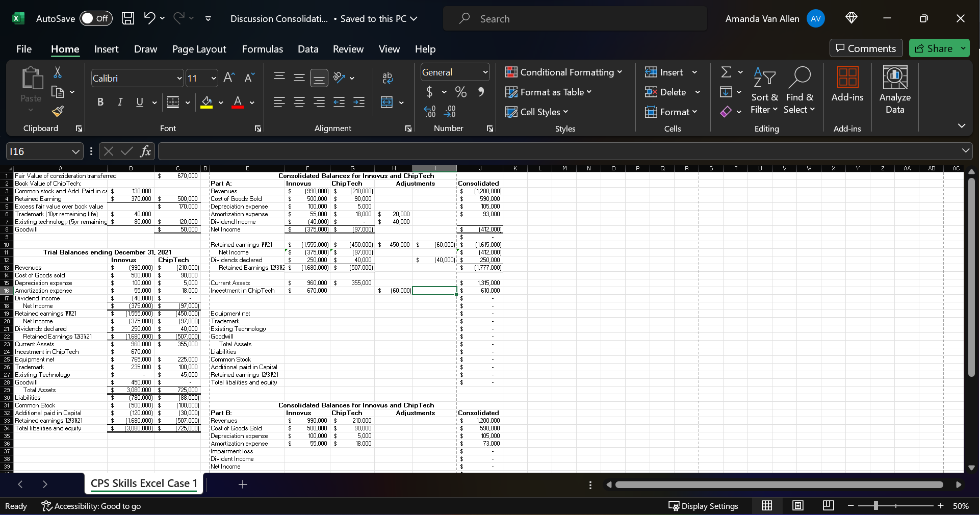Click the Insert Function fx icon
This screenshot has height=515, width=980.
(x=145, y=151)
